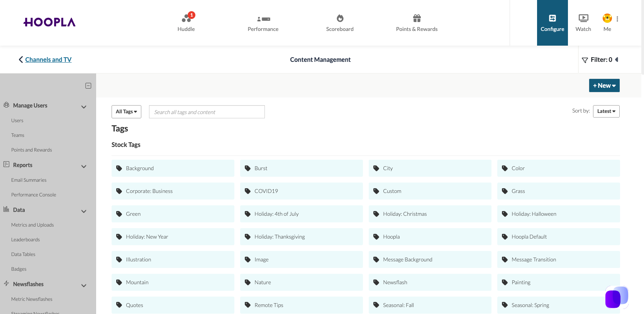Click the Filter funnel icon
This screenshot has height=314, width=644.
tap(585, 60)
